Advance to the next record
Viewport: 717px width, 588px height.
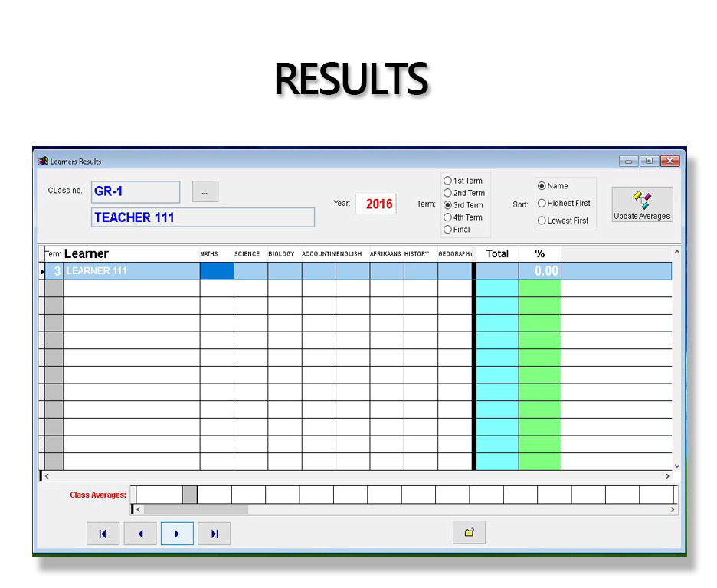pyautogui.click(x=177, y=534)
